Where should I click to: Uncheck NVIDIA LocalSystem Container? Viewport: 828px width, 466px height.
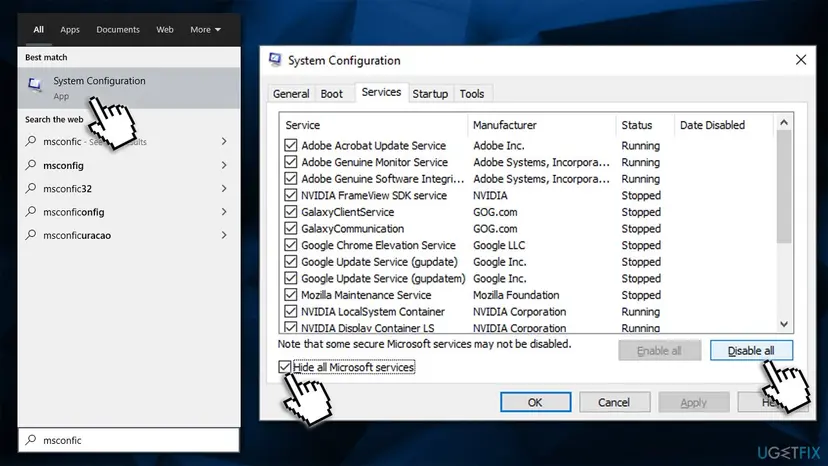pyautogui.click(x=290, y=312)
